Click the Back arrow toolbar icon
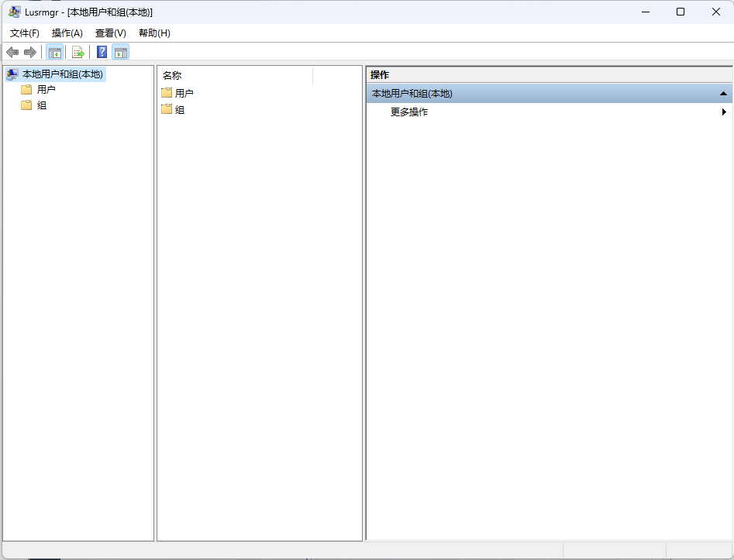Viewport: 734px width, 560px height. tap(12, 52)
